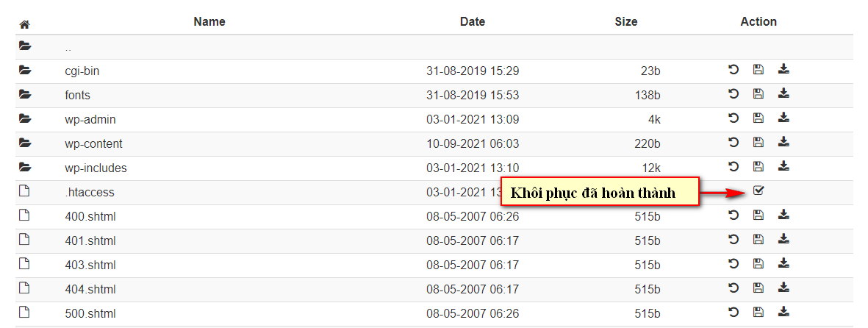This screenshot has height=328, width=868.
Task: Click the restore icon for cgi-bin
Action: point(734,70)
